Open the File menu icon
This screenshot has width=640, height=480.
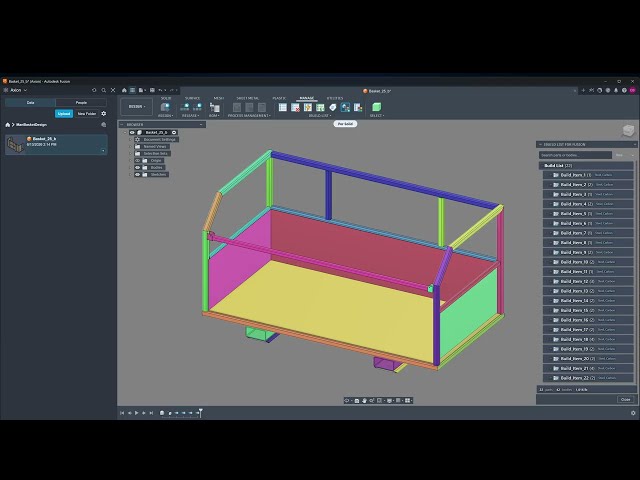pos(141,90)
